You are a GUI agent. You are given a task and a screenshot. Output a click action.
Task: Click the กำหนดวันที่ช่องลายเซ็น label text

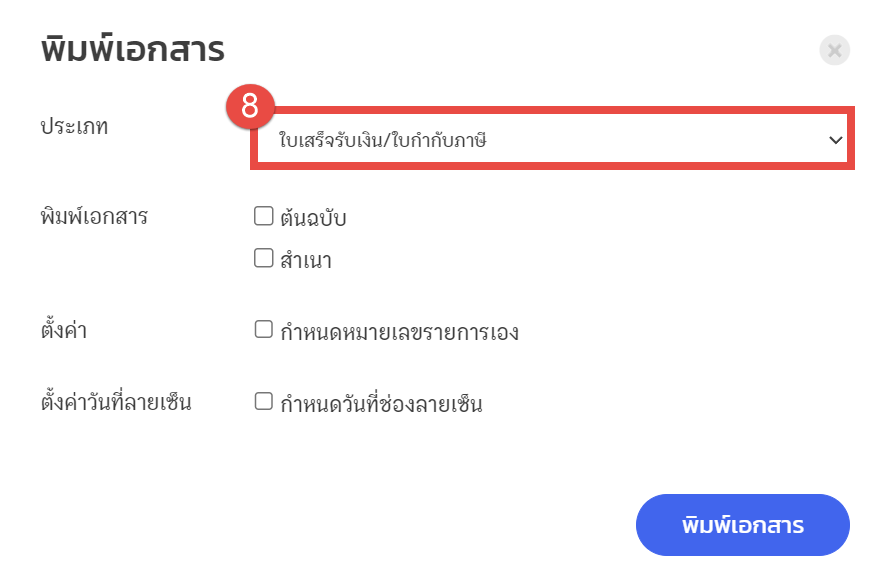pyautogui.click(x=382, y=404)
